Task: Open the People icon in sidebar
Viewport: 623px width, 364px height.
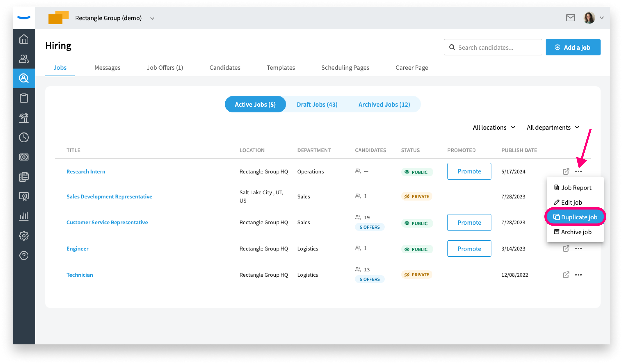Action: coord(24,59)
